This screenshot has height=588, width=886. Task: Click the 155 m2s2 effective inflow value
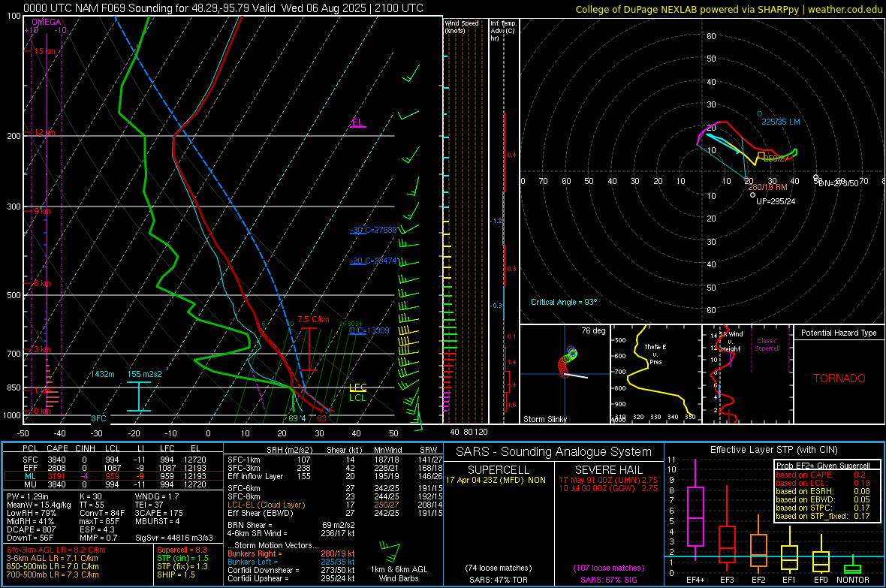145,374
